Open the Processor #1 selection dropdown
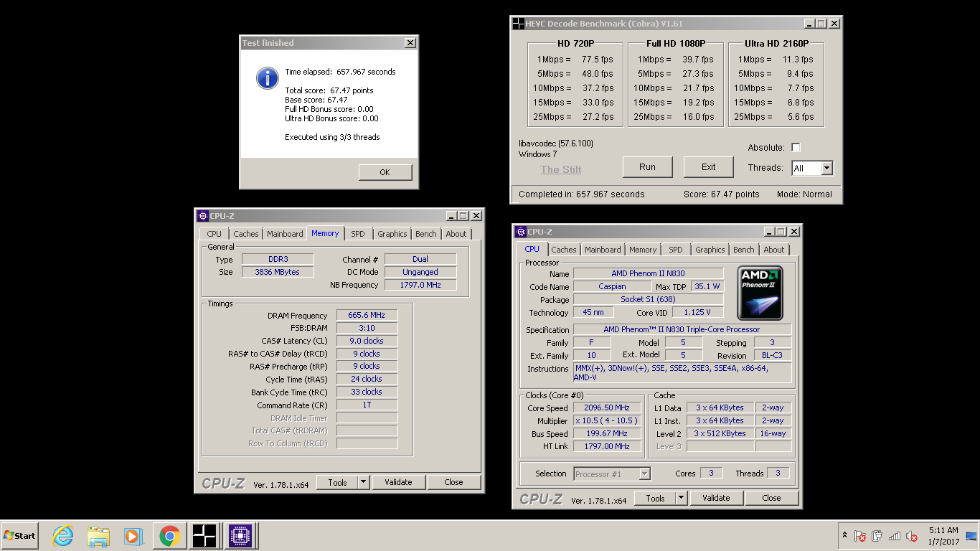The image size is (980, 551). 612,474
